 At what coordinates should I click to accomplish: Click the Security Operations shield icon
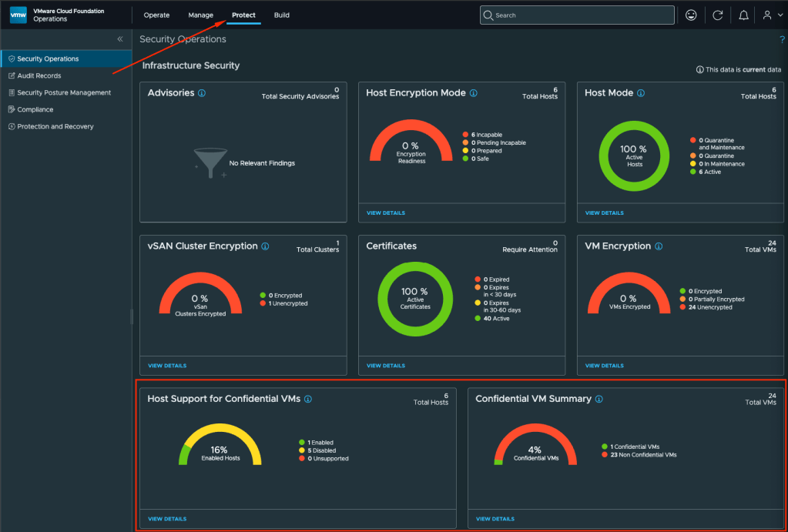pos(12,59)
